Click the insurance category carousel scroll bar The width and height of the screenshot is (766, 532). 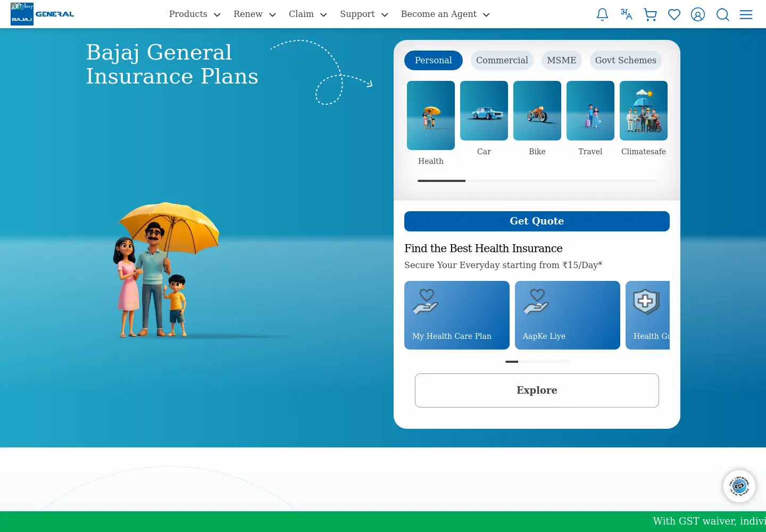click(x=537, y=181)
